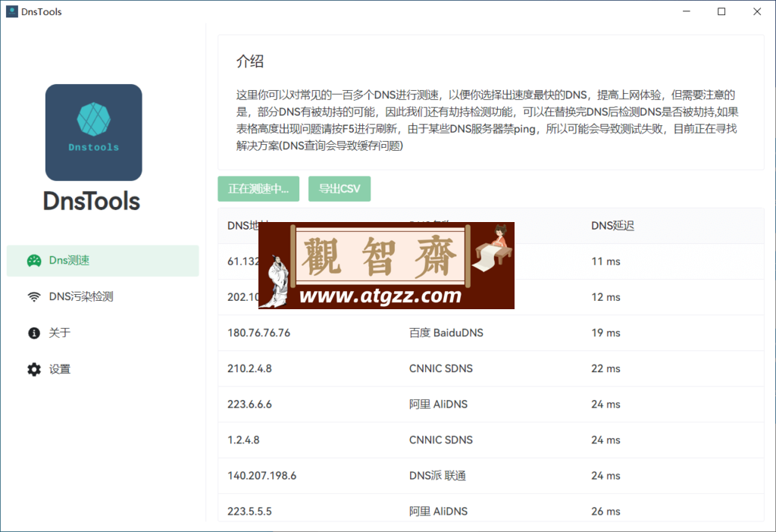This screenshot has height=532, width=776.
Task: Click the 19 ms latency value
Action: click(605, 333)
